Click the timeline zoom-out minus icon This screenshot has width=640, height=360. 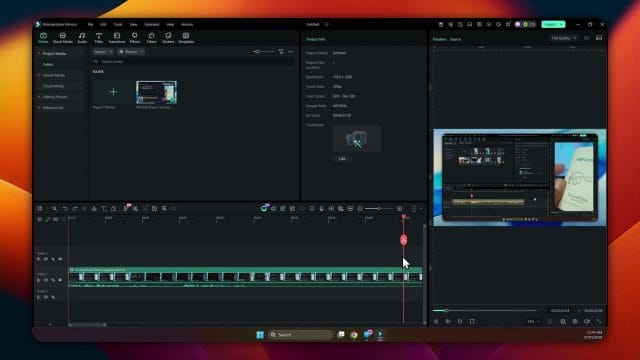[x=360, y=209]
